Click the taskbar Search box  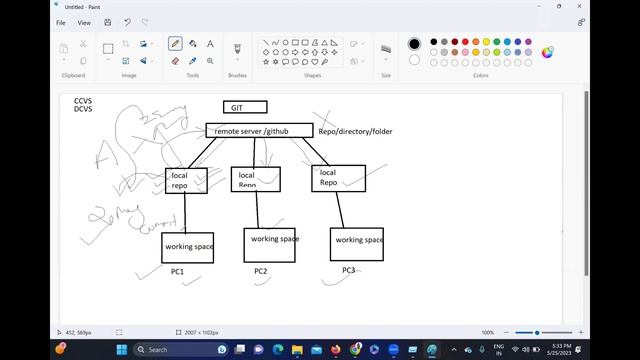point(181,350)
